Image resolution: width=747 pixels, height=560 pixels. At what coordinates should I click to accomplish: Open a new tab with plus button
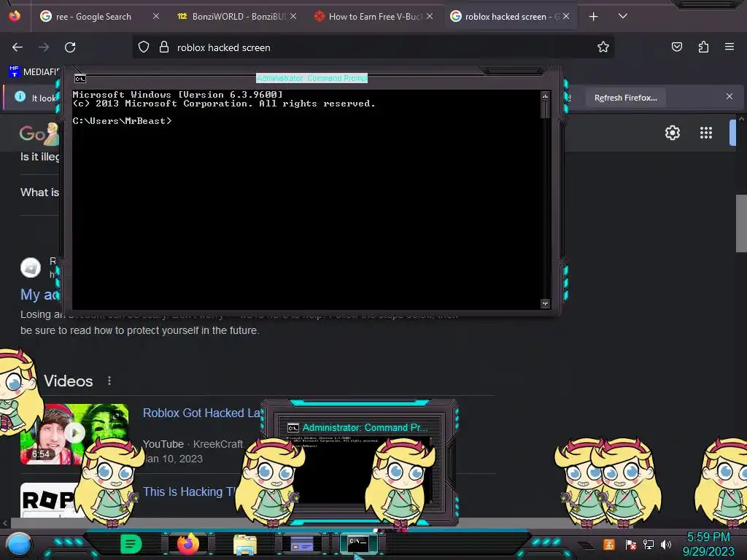point(594,17)
